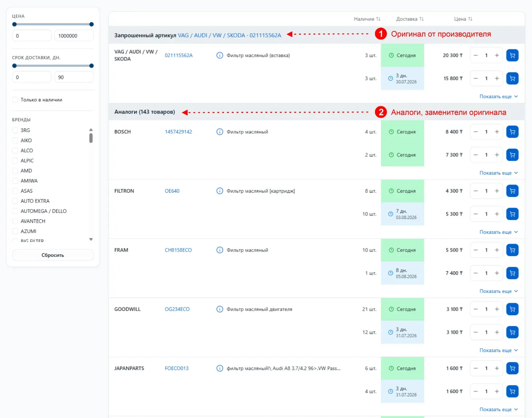The height and width of the screenshot is (418, 532).
Task: Expand 'Показать еще' under FRAM offers
Action: click(x=498, y=291)
